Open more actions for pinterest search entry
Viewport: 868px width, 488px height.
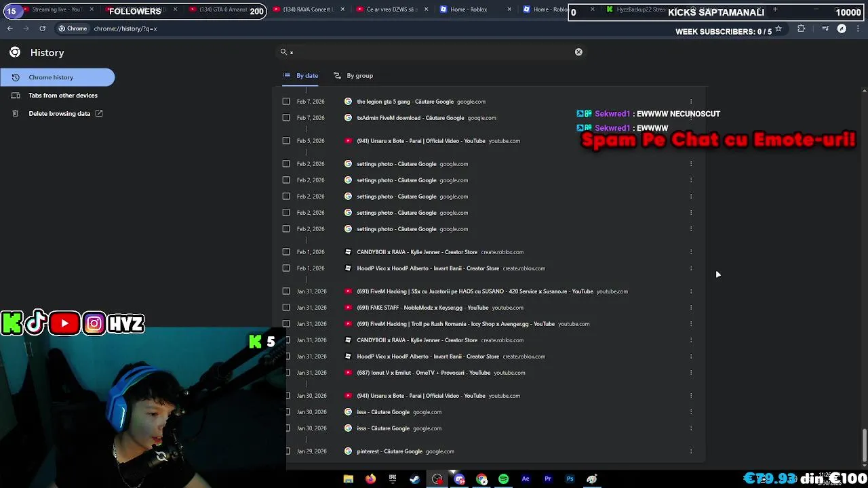tap(690, 451)
